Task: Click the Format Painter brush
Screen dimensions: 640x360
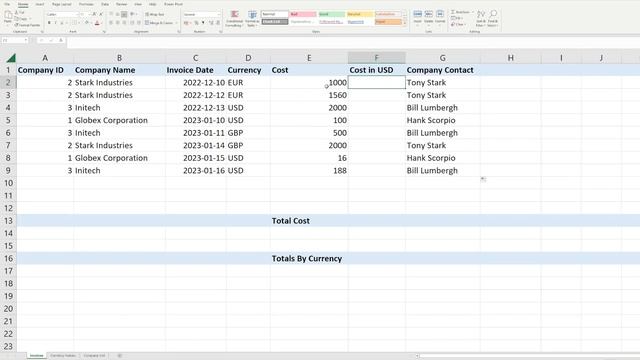Action: coord(17,25)
